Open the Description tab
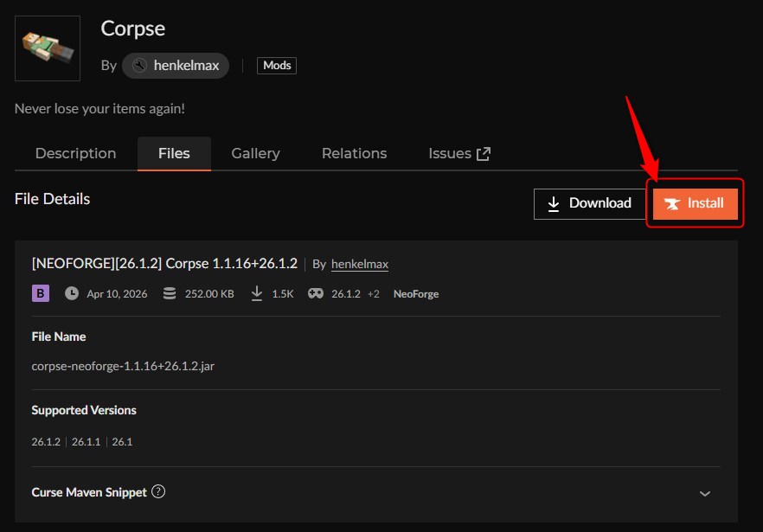 click(x=75, y=153)
